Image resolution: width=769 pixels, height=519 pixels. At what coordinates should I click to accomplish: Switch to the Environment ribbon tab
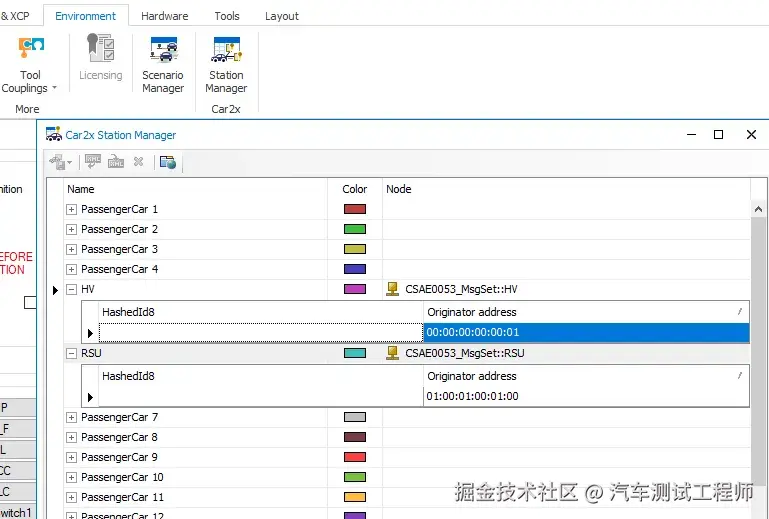coord(85,16)
